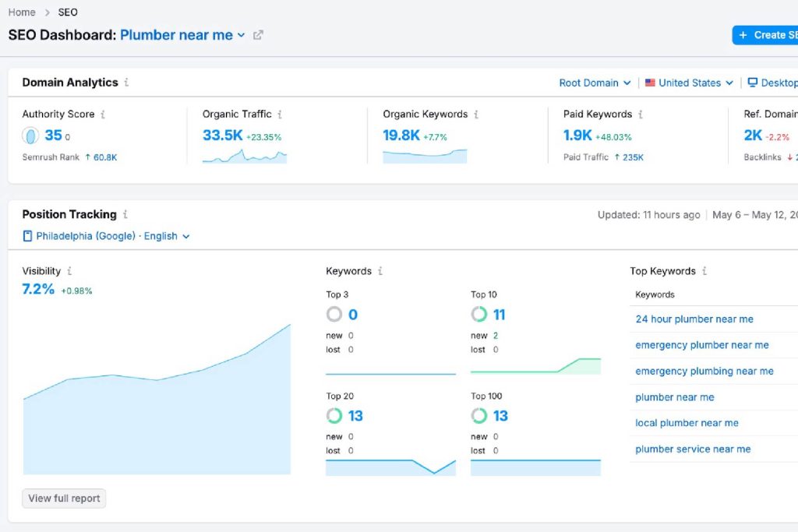Click the info icon beside Authority Score
This screenshot has height=532, width=798.
coord(103,115)
